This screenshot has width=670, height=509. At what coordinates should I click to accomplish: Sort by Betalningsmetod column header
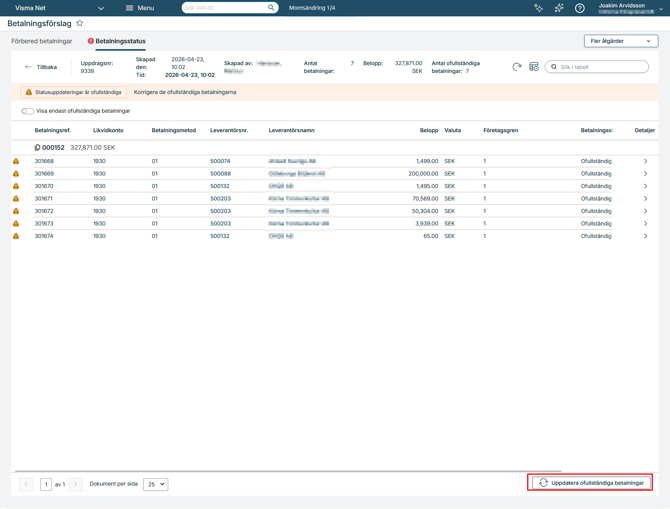(173, 130)
